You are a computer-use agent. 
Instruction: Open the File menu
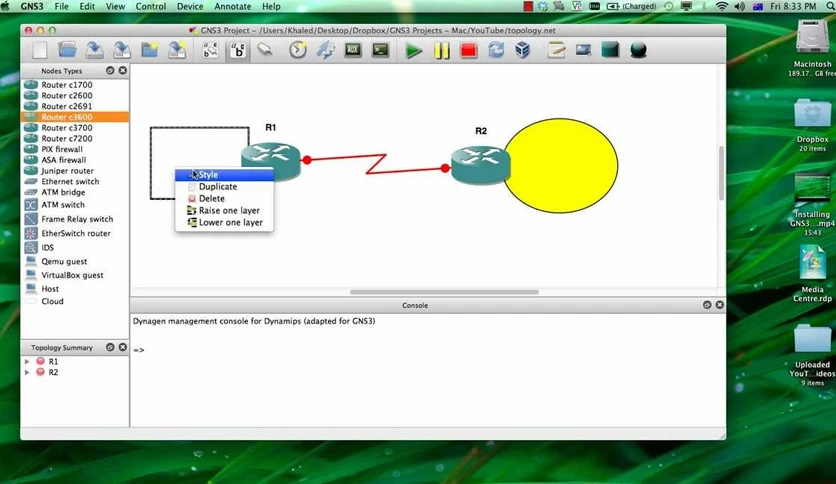tap(61, 6)
